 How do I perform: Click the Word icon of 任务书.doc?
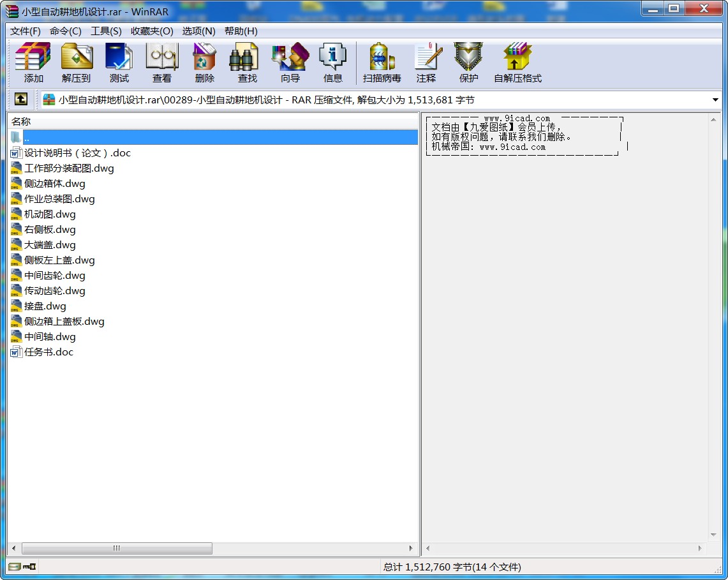[x=16, y=352]
